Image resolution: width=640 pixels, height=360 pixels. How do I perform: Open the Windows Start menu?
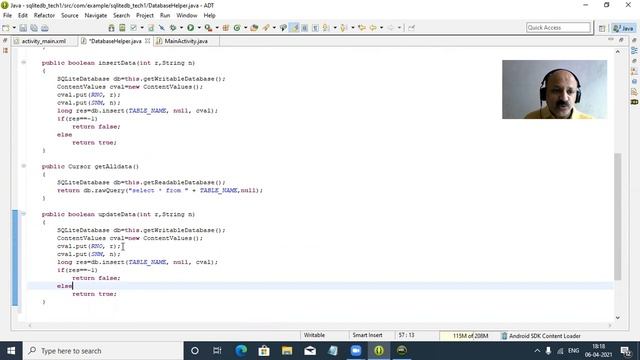tap(11, 351)
